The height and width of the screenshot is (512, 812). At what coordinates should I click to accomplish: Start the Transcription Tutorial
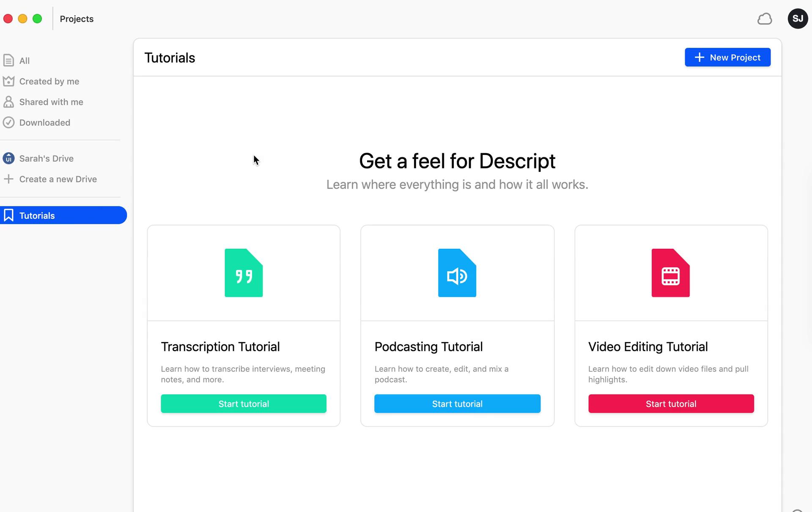pyautogui.click(x=243, y=404)
